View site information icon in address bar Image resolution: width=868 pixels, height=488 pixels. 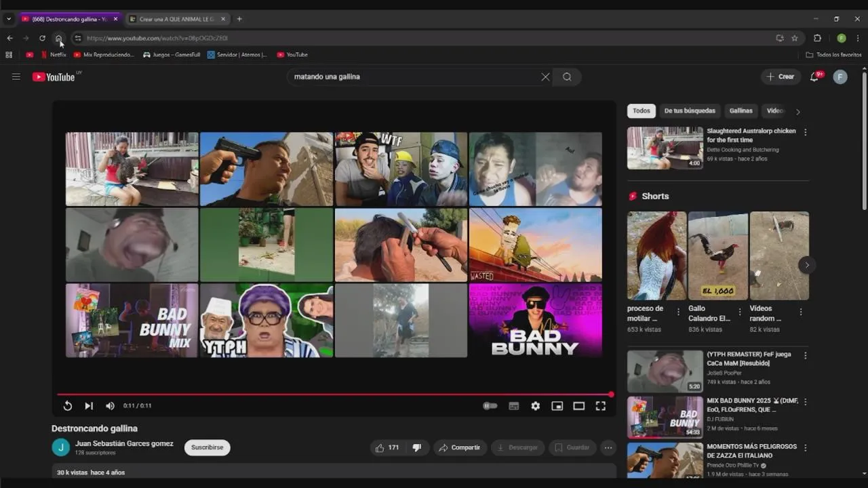tap(77, 38)
